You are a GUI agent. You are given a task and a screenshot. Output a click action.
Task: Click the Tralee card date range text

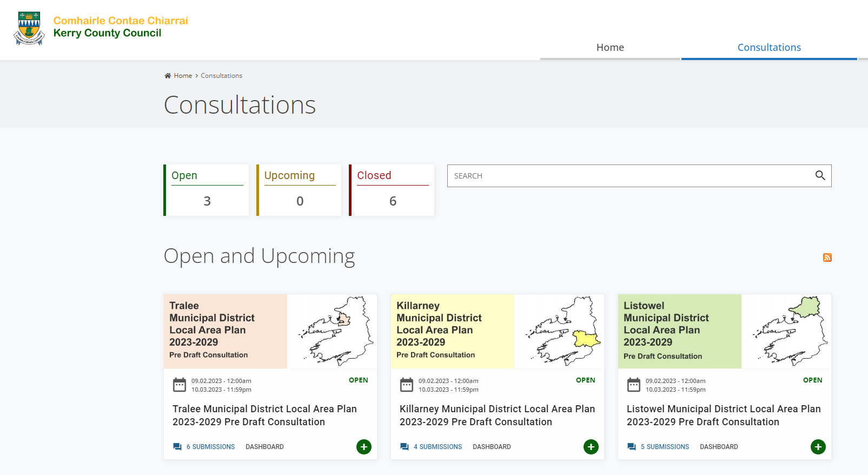pos(221,385)
